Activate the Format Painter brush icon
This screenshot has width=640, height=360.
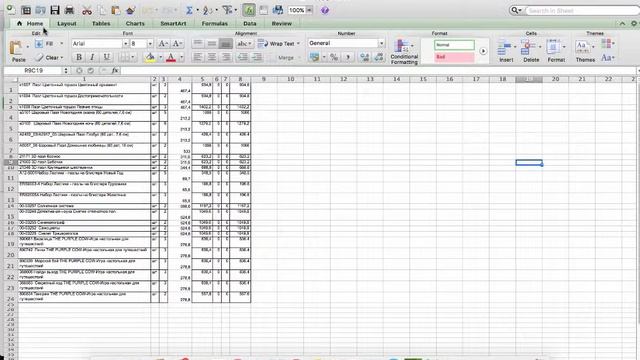(131, 10)
